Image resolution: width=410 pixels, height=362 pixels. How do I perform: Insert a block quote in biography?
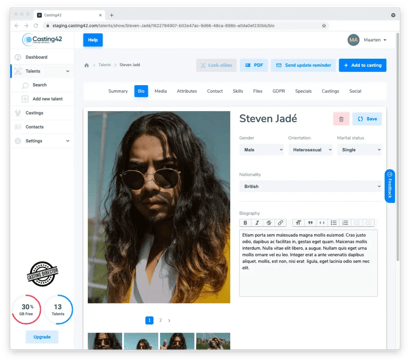pos(310,223)
